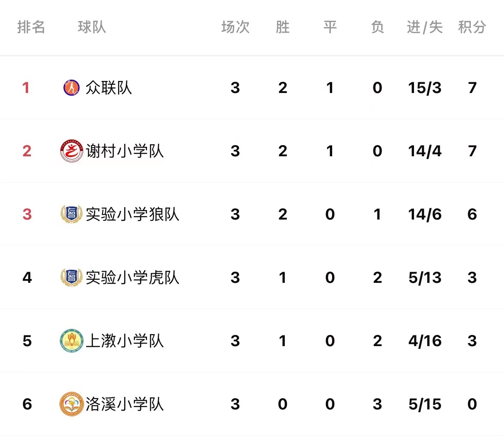Click rank number 3 in red
The image size is (504, 446).
27,214
